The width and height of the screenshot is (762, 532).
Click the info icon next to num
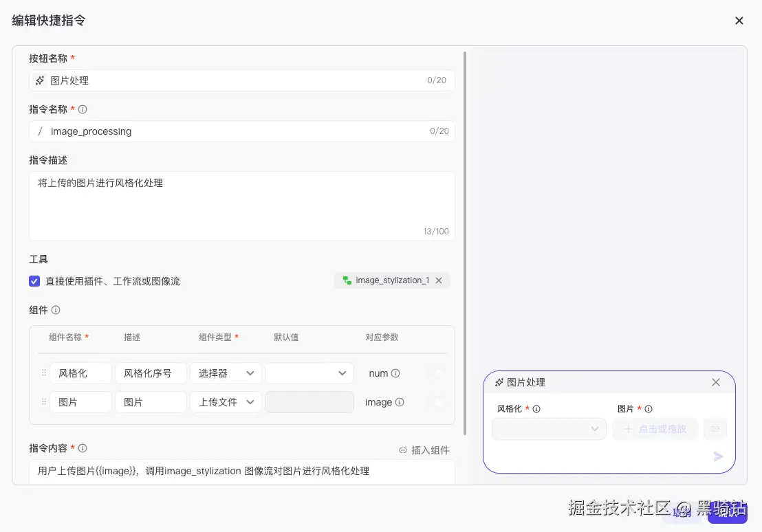click(395, 373)
